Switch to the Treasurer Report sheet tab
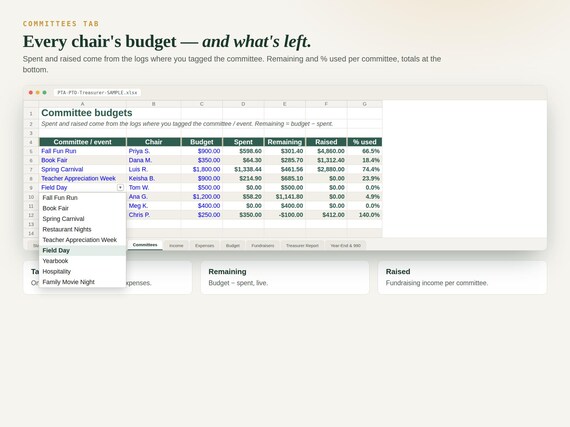Screen dimensions: 570x427 tap(302, 246)
